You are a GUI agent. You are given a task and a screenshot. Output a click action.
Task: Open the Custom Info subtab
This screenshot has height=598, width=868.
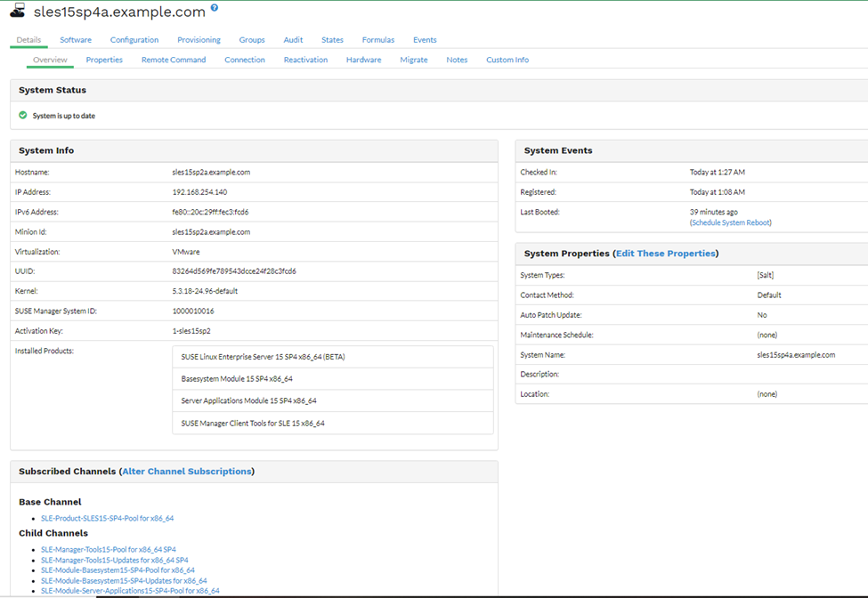tap(507, 60)
